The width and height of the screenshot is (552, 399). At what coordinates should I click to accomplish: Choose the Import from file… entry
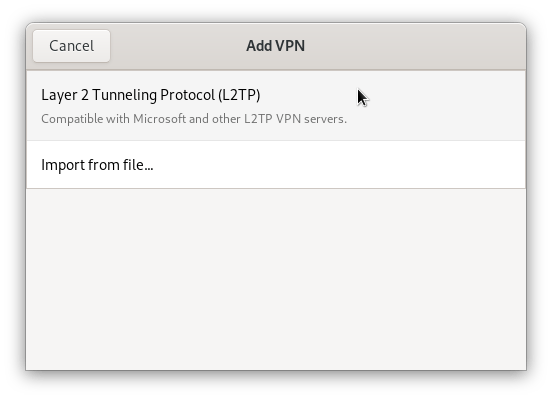click(x=276, y=164)
